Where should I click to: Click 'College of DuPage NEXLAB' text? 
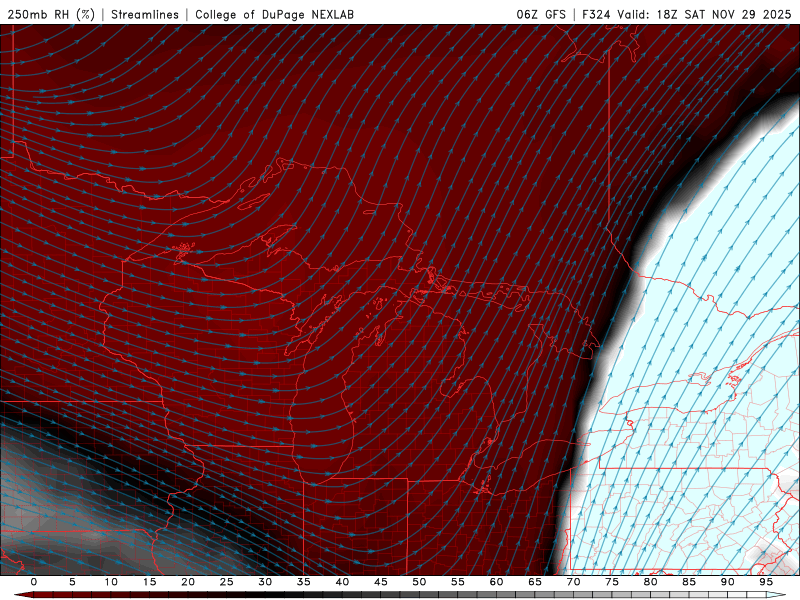click(274, 14)
